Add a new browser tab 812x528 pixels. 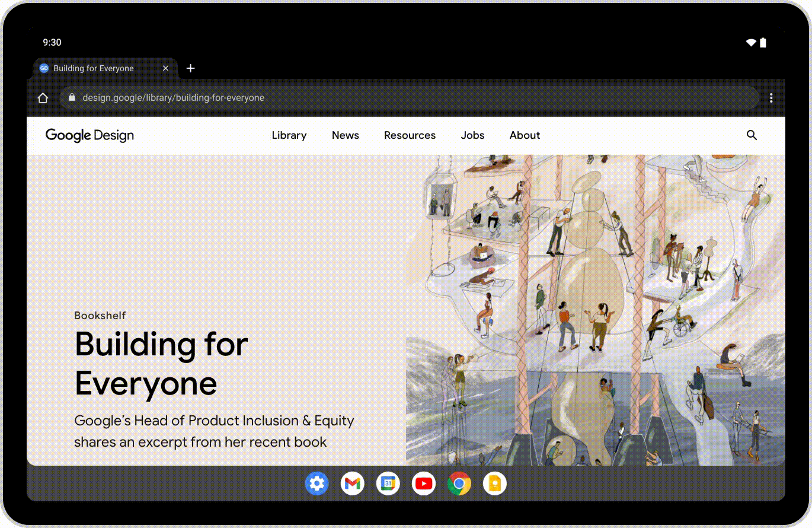tap(190, 68)
